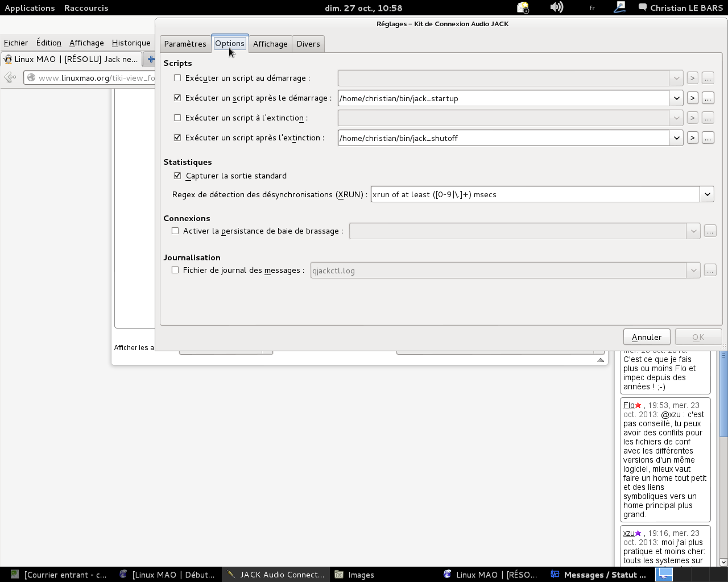Enable 'Exécuter un script à l'extinction' checkbox

[177, 118]
